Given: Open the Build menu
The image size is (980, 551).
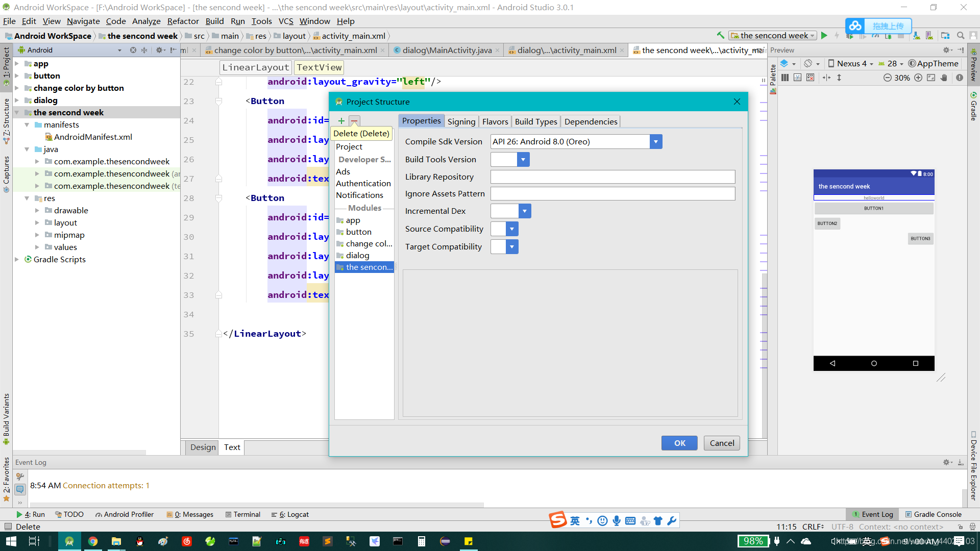Looking at the screenshot, I should pyautogui.click(x=214, y=21).
